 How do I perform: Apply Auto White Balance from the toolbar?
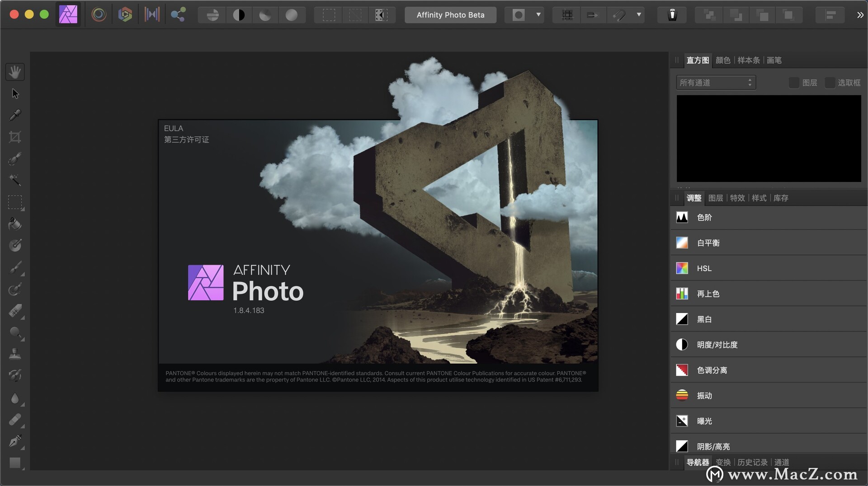[x=292, y=15]
